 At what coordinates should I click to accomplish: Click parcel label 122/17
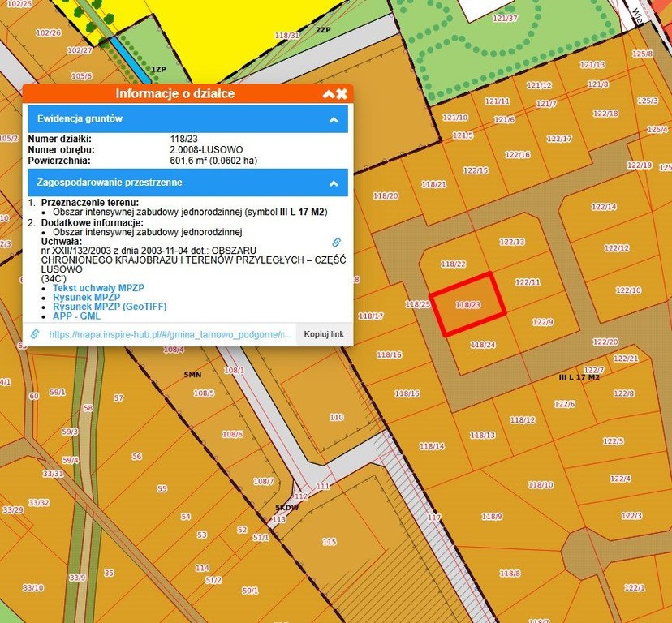pyautogui.click(x=559, y=139)
